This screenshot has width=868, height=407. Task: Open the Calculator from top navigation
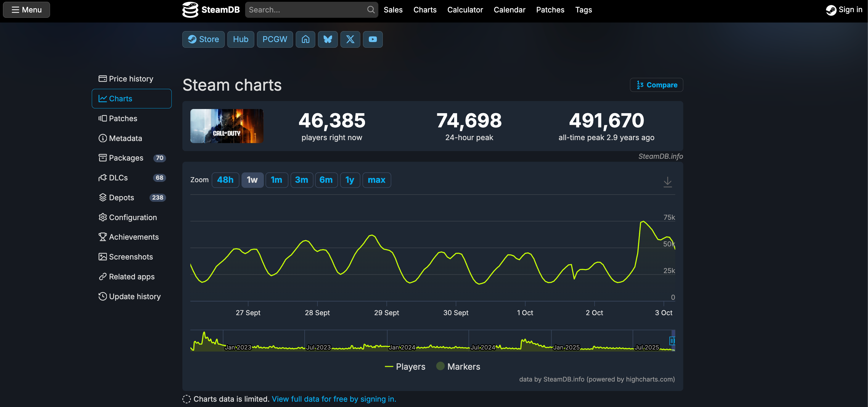(465, 10)
